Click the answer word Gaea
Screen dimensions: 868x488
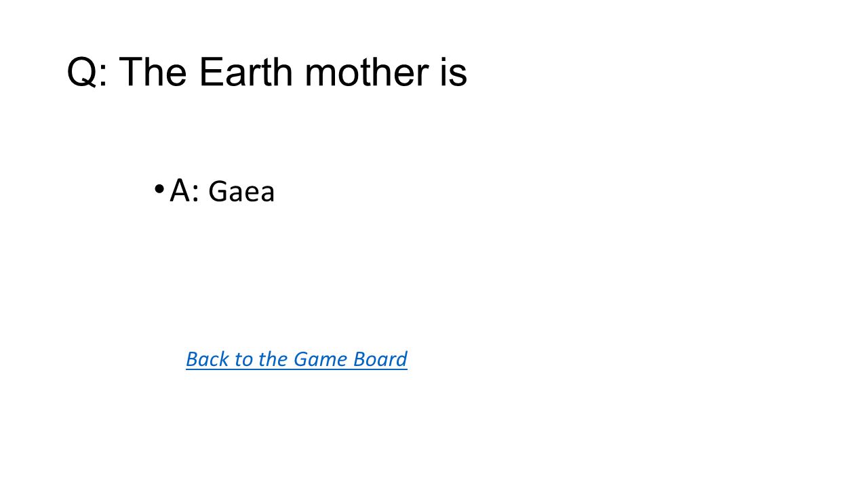(x=241, y=192)
